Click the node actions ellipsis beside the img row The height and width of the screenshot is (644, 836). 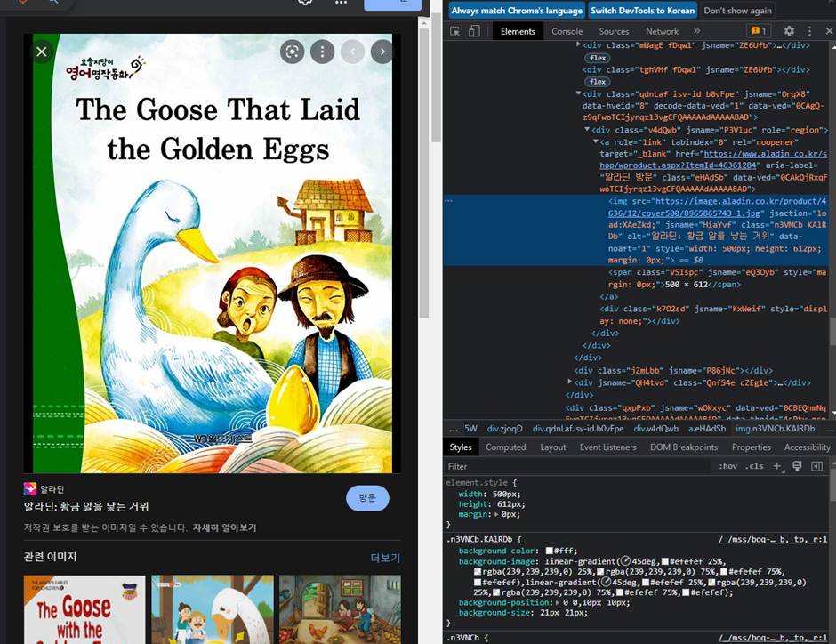[448, 201]
